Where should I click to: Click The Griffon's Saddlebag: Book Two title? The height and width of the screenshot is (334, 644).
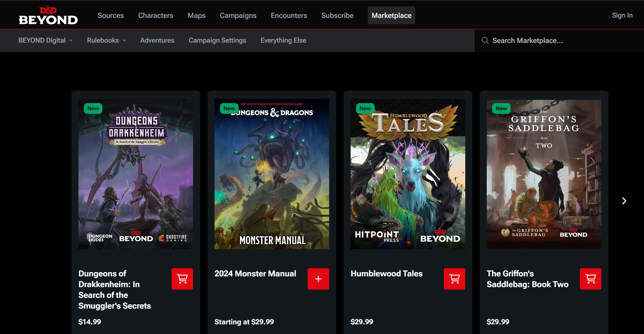[528, 279]
